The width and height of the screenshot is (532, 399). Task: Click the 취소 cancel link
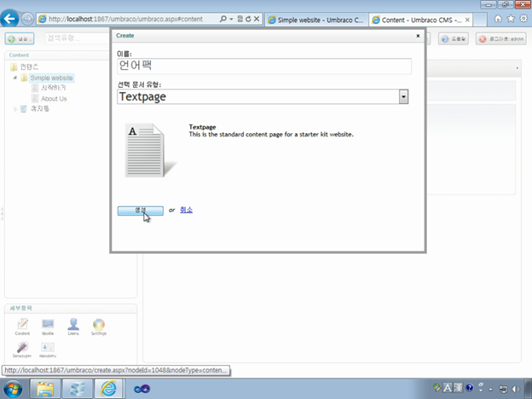[186, 210]
